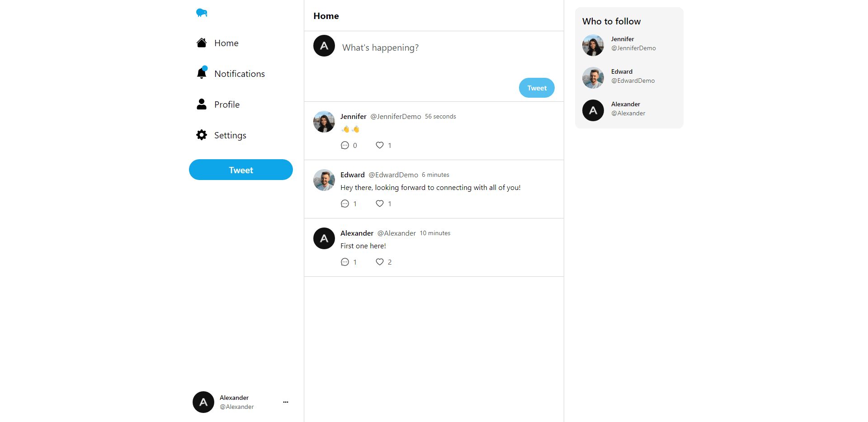Go to Settings menu item
The width and height of the screenshot is (868, 422).
pyautogui.click(x=230, y=135)
